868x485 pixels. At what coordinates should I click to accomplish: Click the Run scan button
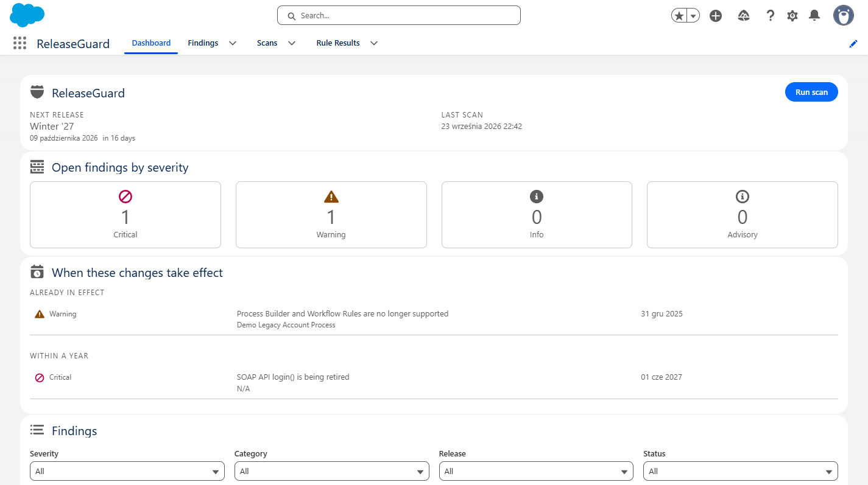pyautogui.click(x=811, y=92)
